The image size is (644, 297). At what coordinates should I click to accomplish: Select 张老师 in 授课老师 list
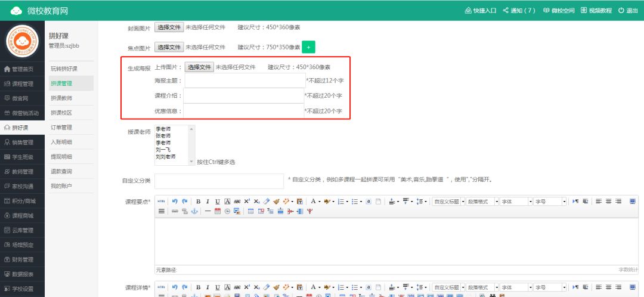click(x=163, y=135)
